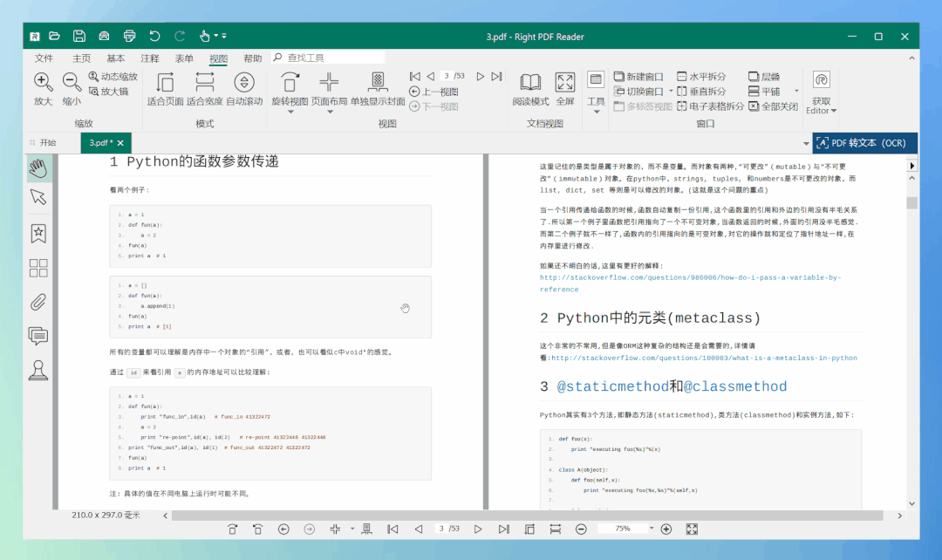Switch to the 注释 ribbon tab
Screen dimensions: 942x560
pyautogui.click(x=150, y=58)
